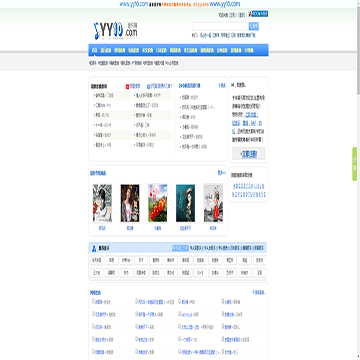Click the YY10.com site logo
This screenshot has height=360, width=360.
pyautogui.click(x=115, y=30)
